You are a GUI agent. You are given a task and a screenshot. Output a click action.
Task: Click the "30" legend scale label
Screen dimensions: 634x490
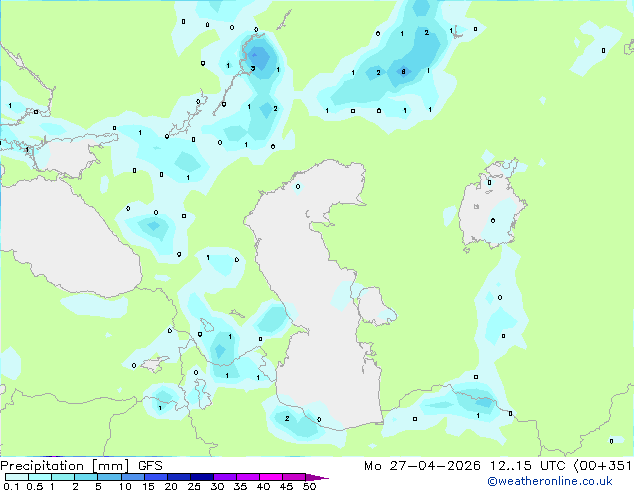click(x=217, y=486)
